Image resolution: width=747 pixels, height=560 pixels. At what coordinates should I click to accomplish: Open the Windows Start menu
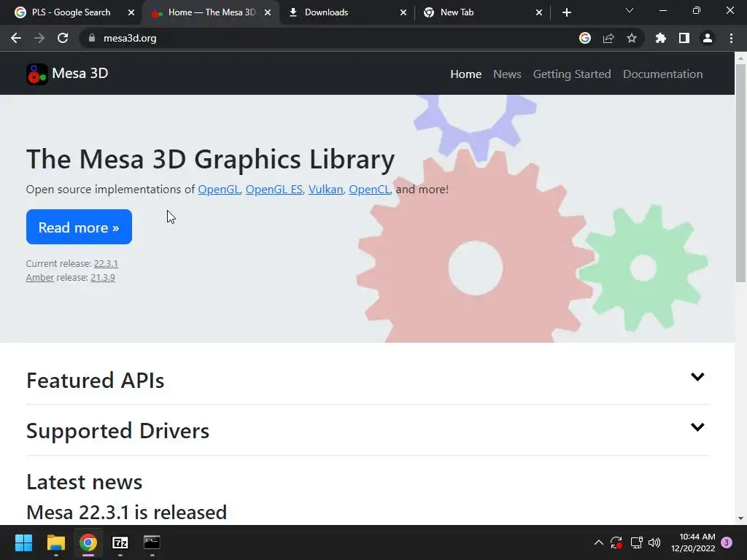point(23,542)
